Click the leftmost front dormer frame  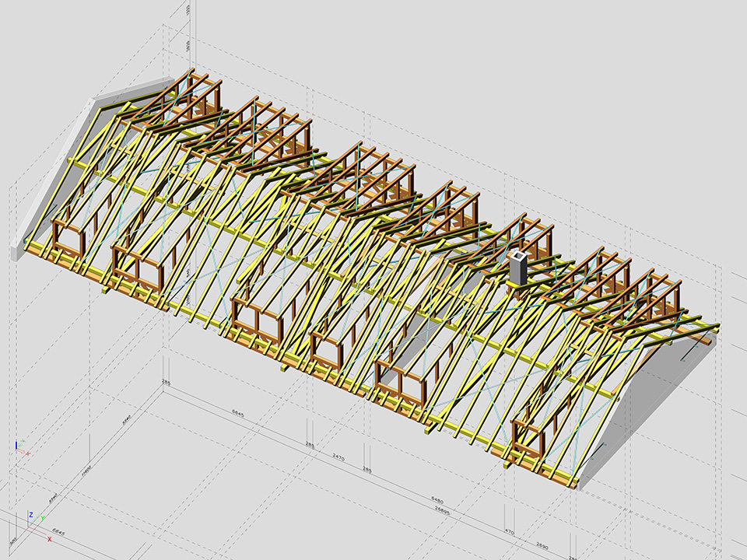68,236
